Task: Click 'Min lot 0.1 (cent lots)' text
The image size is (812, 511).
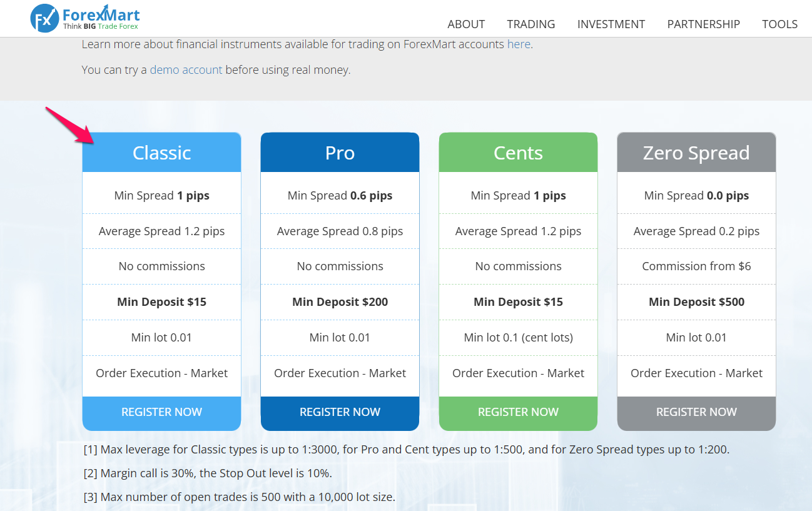Action: (x=518, y=338)
